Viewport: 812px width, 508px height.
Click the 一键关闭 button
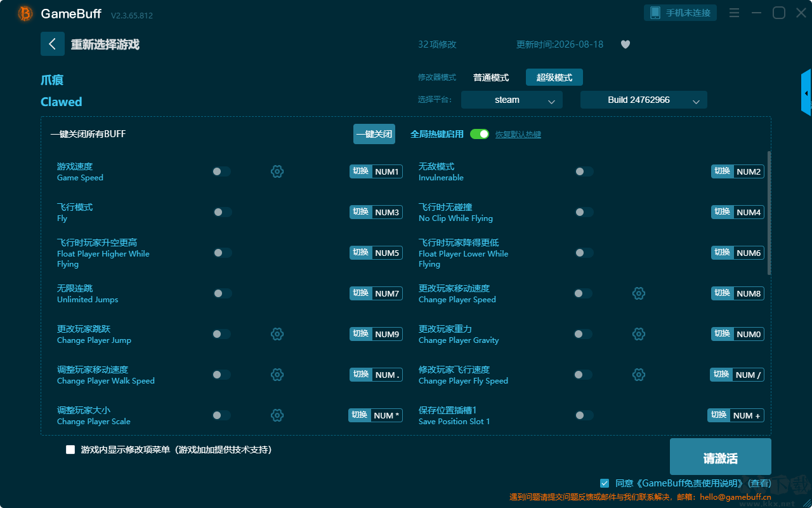[x=374, y=134]
